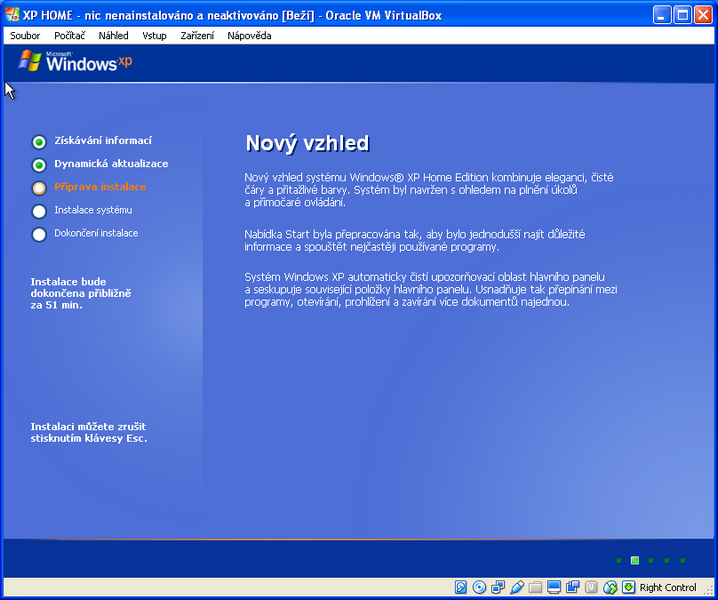Click the VirtualBox title bar icon
Image resolution: width=718 pixels, height=600 pixels.
12,15
